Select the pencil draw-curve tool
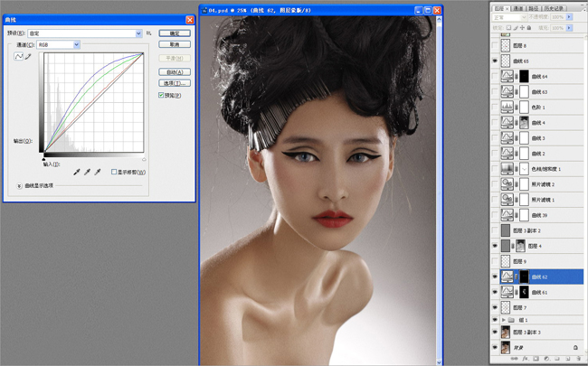Screen dimensions: 588x366 click(28, 57)
